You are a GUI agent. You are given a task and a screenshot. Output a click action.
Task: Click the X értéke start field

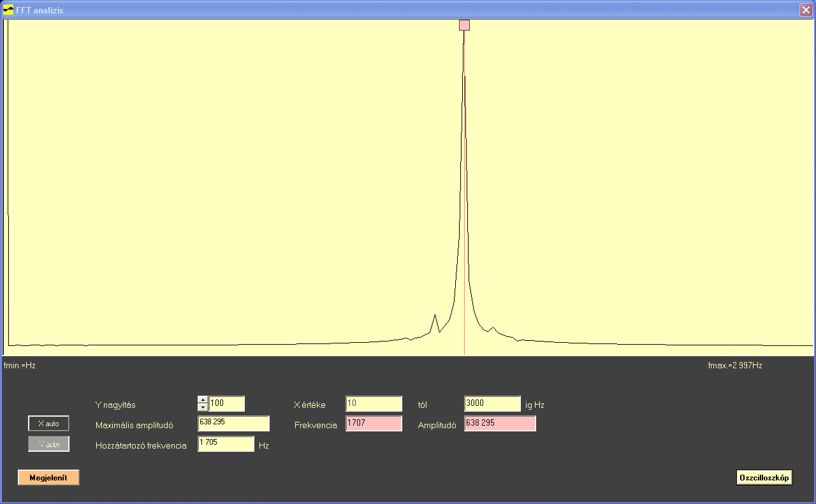click(x=374, y=403)
